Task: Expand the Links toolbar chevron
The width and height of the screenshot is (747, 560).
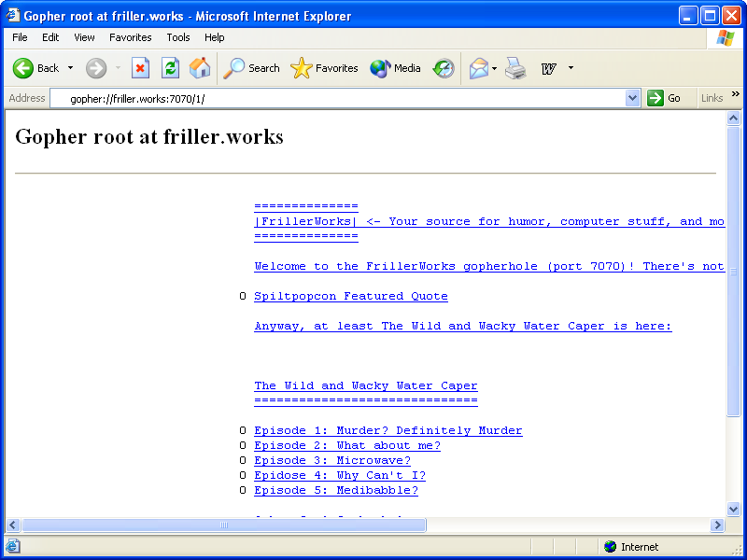Action: click(736, 94)
